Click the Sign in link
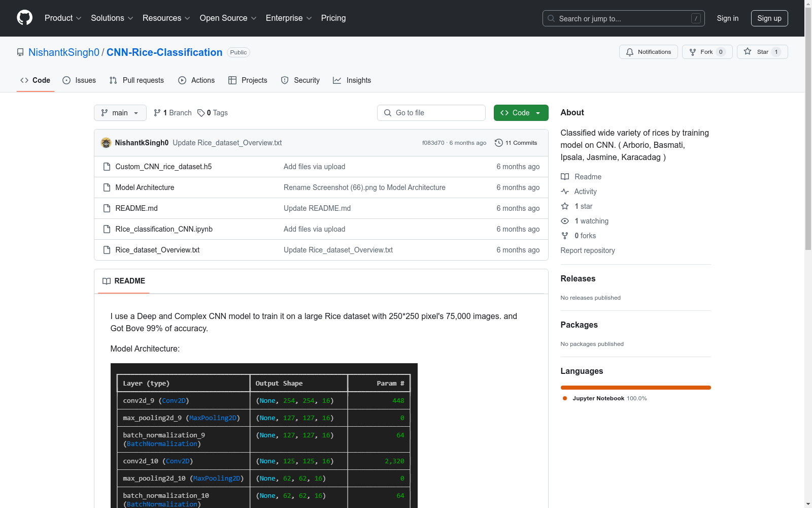This screenshot has width=812, height=508. (727, 18)
